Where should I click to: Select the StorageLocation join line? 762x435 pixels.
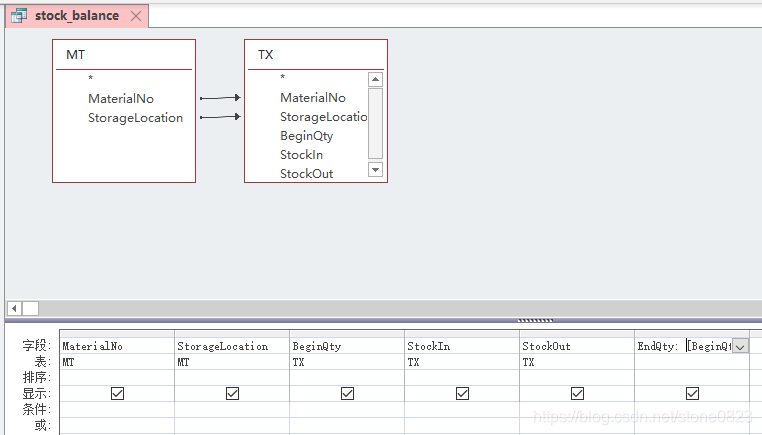click(x=220, y=117)
